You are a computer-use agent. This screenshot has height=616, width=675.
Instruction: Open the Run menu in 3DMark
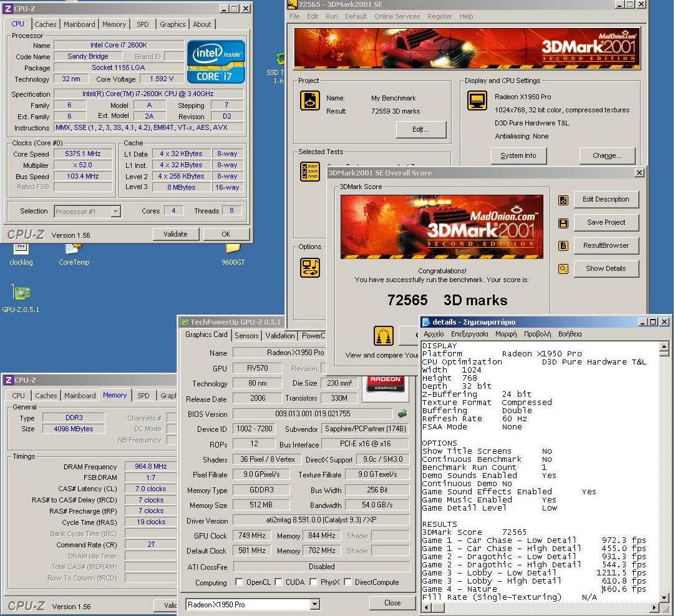[x=331, y=16]
